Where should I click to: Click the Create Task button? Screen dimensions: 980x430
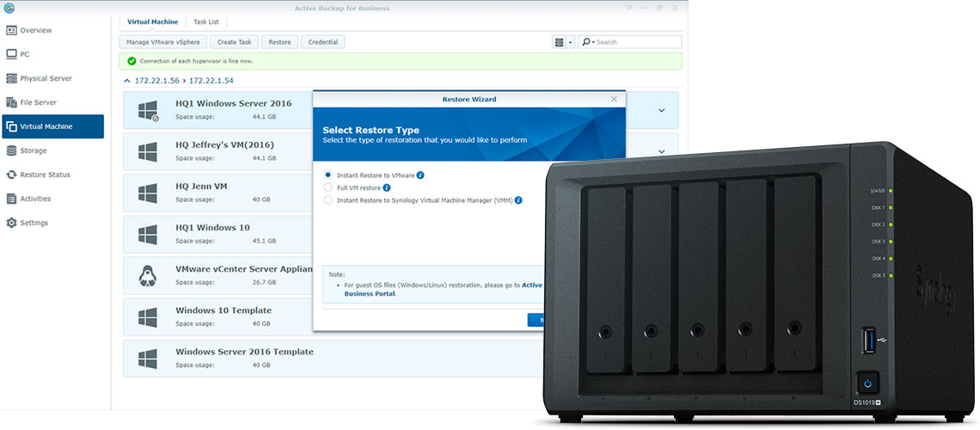[235, 42]
